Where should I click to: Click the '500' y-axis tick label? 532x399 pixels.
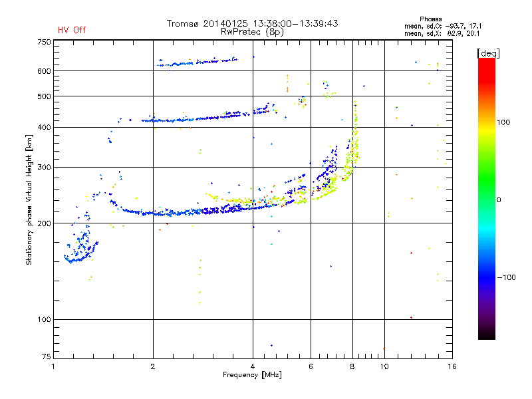click(44, 96)
